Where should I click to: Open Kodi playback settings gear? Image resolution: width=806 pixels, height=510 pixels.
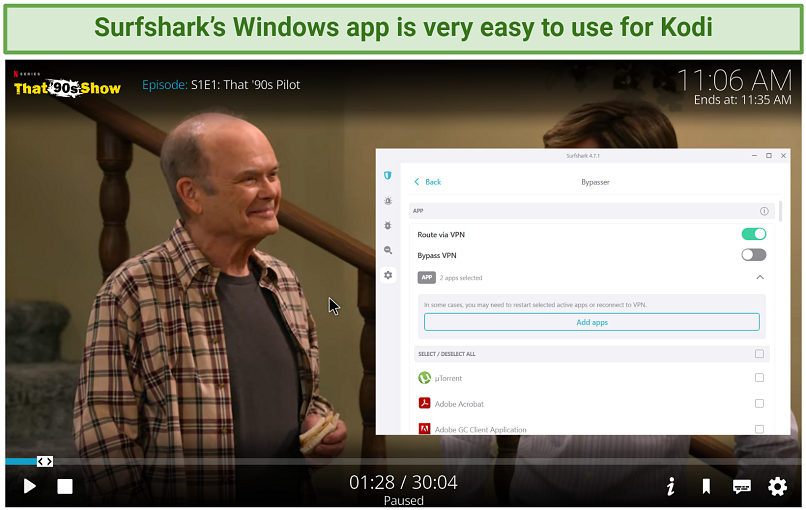tap(777, 486)
